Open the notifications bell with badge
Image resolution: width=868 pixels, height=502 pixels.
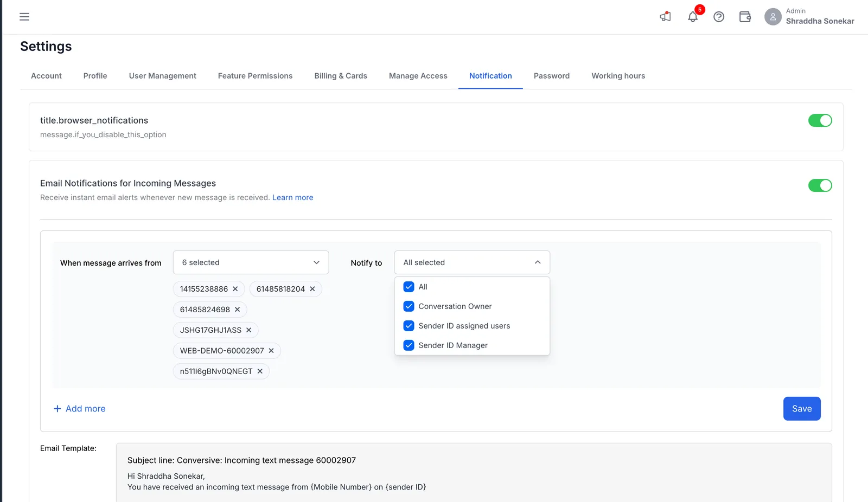click(x=693, y=17)
